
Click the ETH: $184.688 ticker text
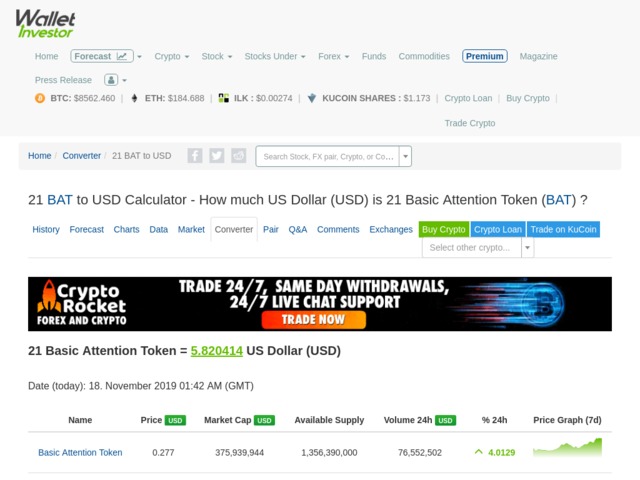[175, 98]
